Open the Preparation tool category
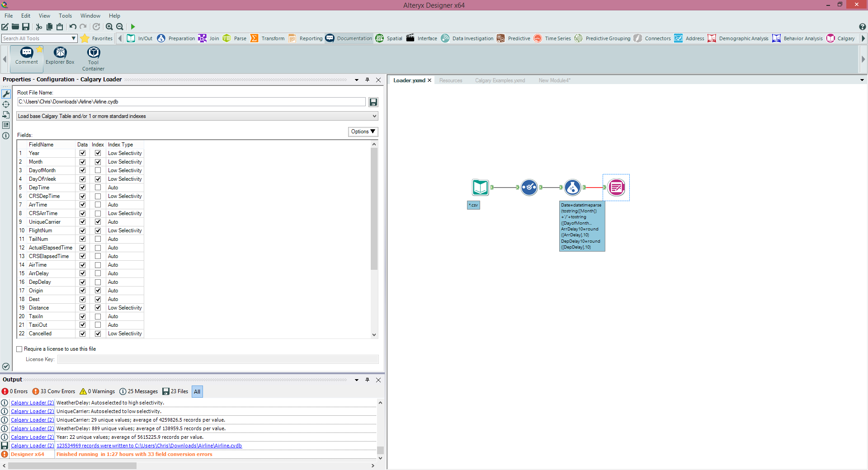Screen dimensions: 868x470 pos(176,38)
